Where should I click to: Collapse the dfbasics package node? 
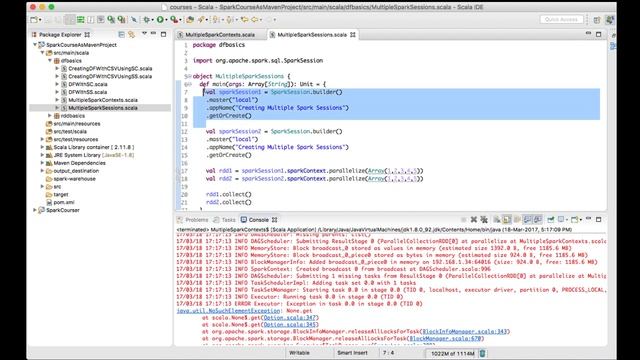pos(50,60)
